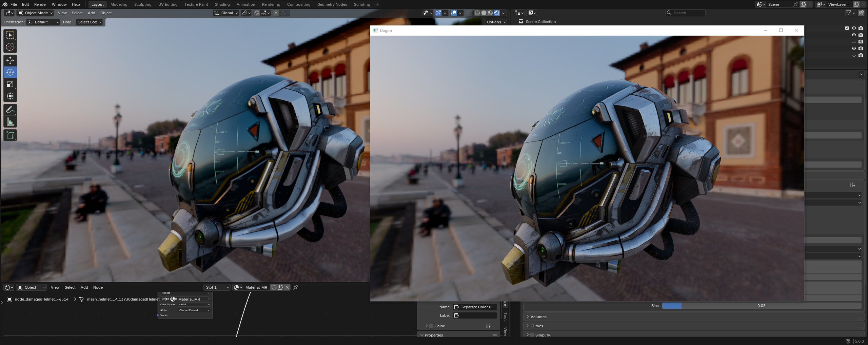Adjust the Bias slider
This screenshot has height=345, width=868.
point(761,306)
